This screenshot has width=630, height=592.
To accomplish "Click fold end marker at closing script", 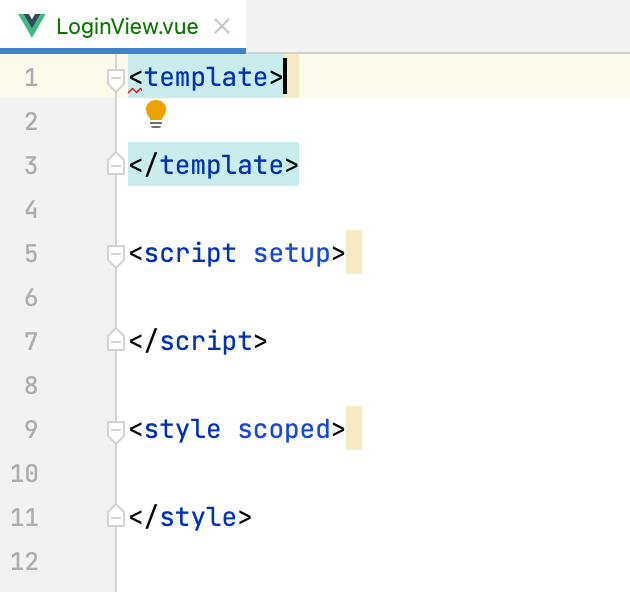I will [x=116, y=340].
